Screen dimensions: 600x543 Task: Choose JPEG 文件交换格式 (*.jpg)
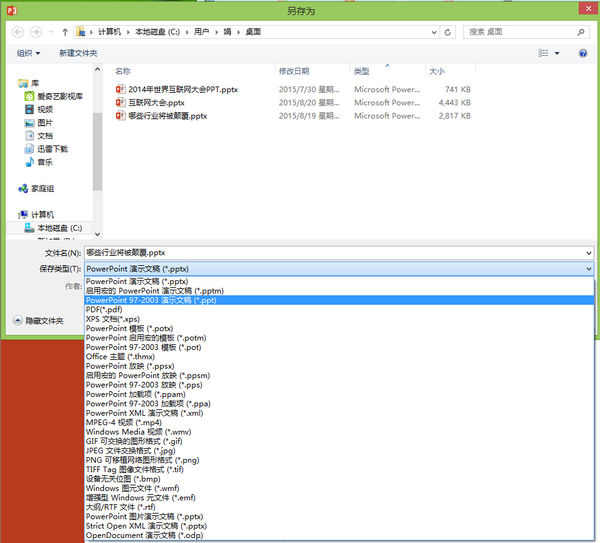(339, 451)
